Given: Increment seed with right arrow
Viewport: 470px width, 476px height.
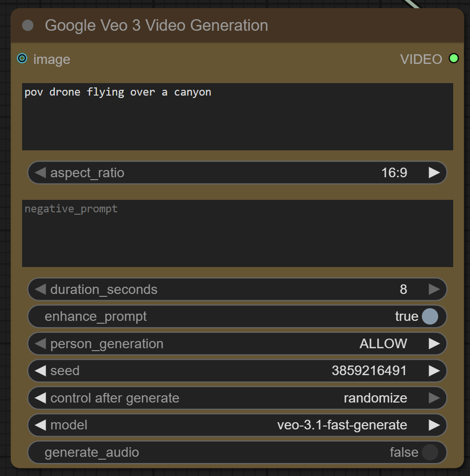Looking at the screenshot, I should [x=434, y=371].
